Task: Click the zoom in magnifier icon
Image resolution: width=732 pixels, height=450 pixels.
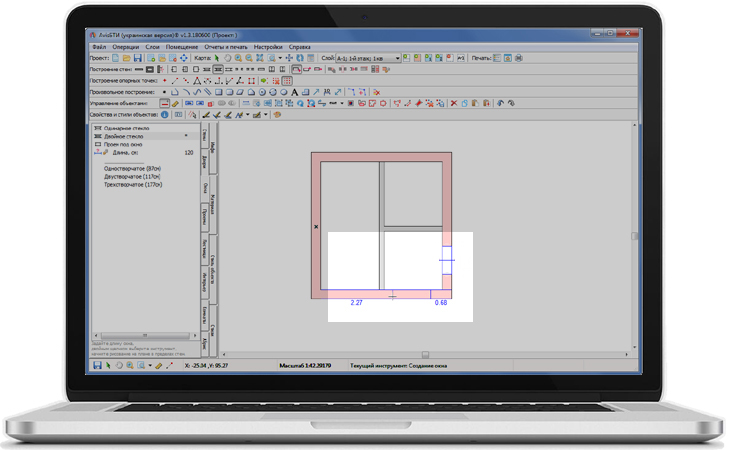Action: click(238, 59)
